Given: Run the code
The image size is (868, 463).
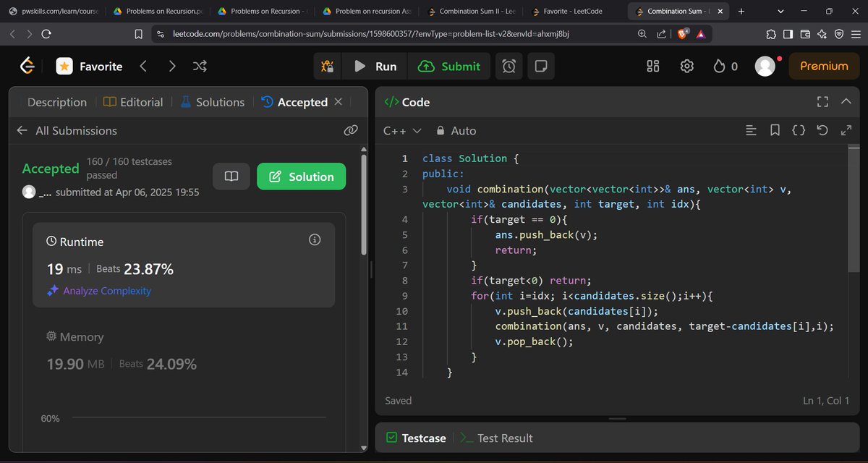Looking at the screenshot, I should [375, 67].
